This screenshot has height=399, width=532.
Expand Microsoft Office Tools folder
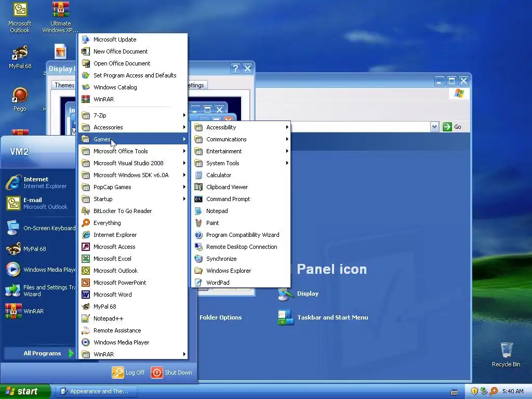tap(133, 151)
